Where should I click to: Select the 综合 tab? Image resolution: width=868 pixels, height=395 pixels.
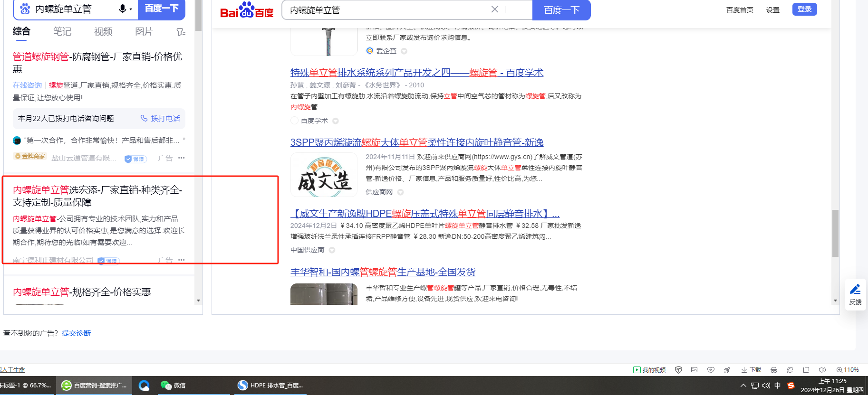click(x=21, y=31)
